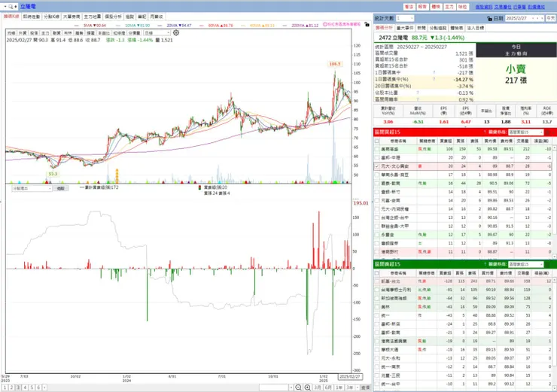Click the 今天 button
Screen dimensions: 557x392
(551, 18)
